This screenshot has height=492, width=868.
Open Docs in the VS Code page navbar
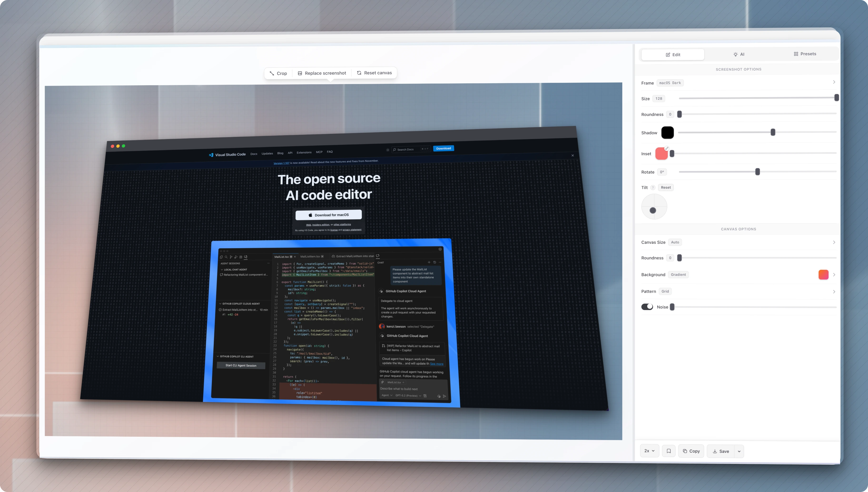click(x=254, y=154)
